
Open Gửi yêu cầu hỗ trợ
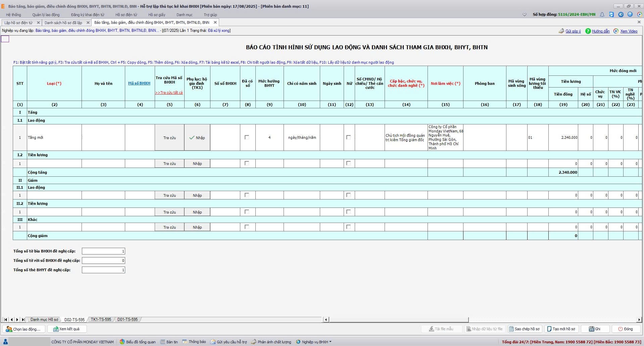tap(229, 342)
